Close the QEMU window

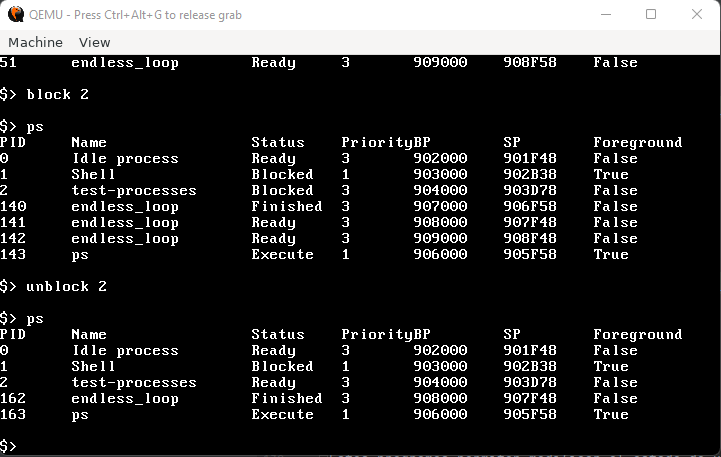pos(697,15)
